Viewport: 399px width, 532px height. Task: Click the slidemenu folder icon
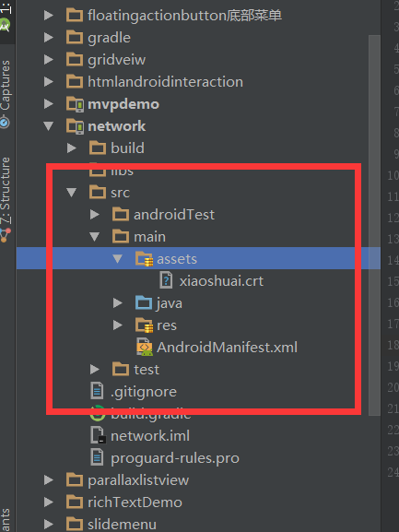pyautogui.click(x=75, y=525)
